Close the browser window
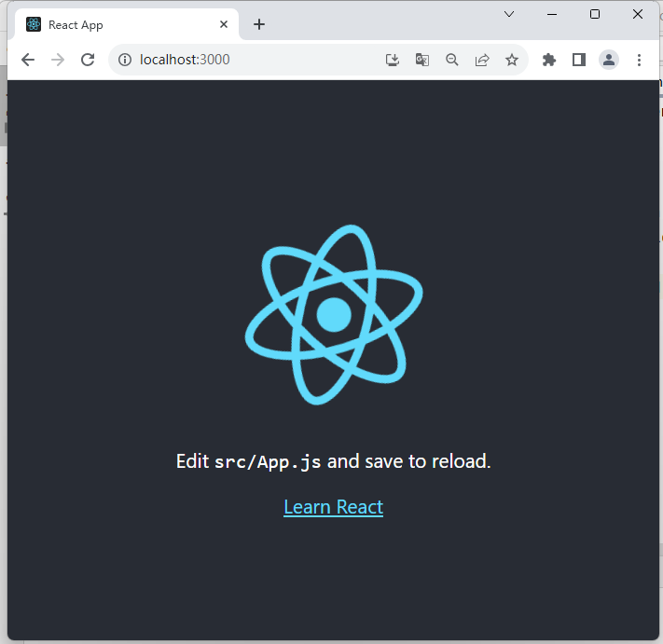The height and width of the screenshot is (644, 663). pos(638,14)
